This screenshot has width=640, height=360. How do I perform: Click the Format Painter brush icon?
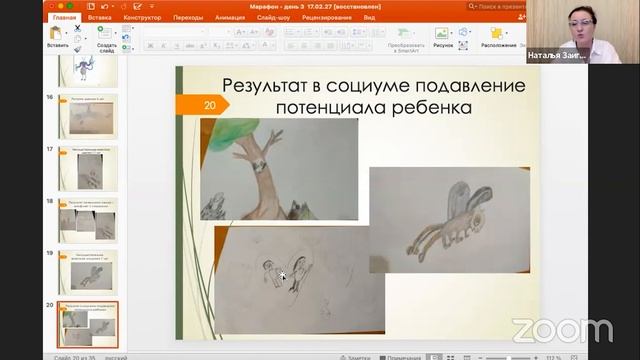point(77,49)
